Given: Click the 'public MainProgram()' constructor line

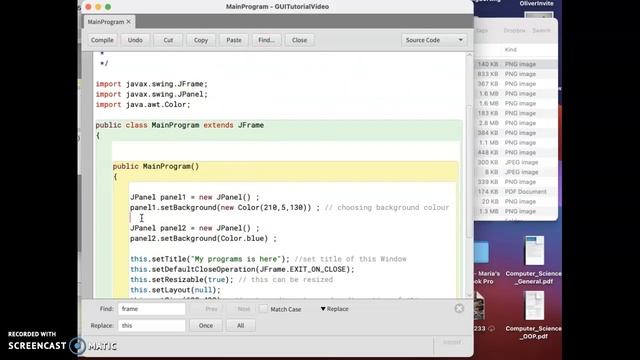Looking at the screenshot, I should (156, 166).
